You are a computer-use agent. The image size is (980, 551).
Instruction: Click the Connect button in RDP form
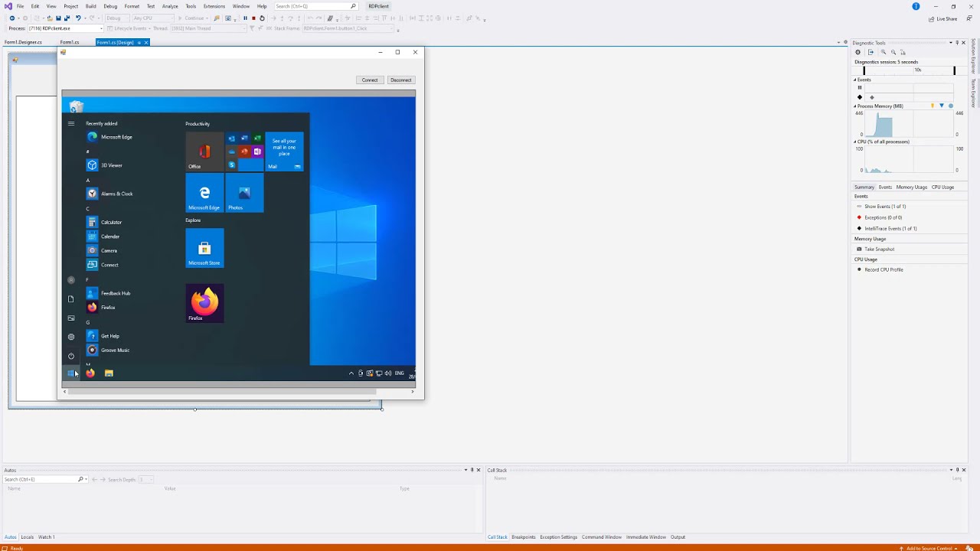(x=370, y=80)
